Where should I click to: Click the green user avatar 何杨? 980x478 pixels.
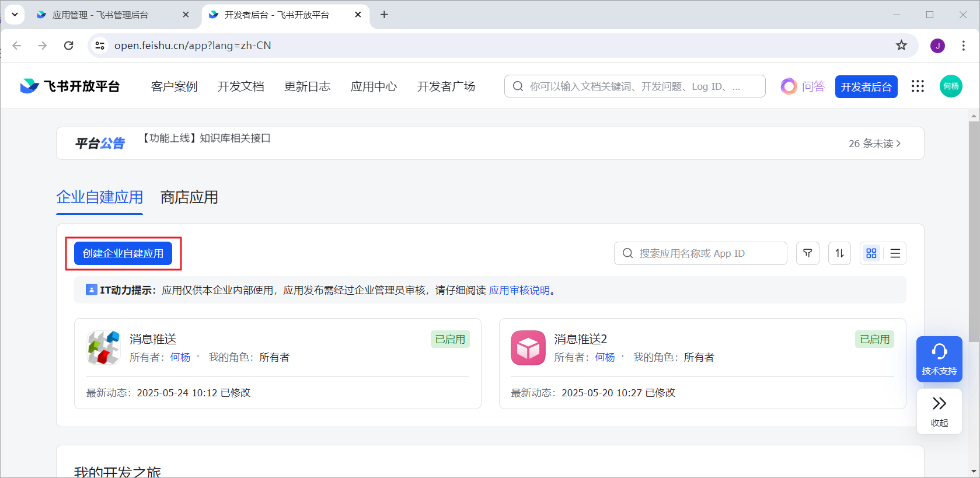[951, 86]
